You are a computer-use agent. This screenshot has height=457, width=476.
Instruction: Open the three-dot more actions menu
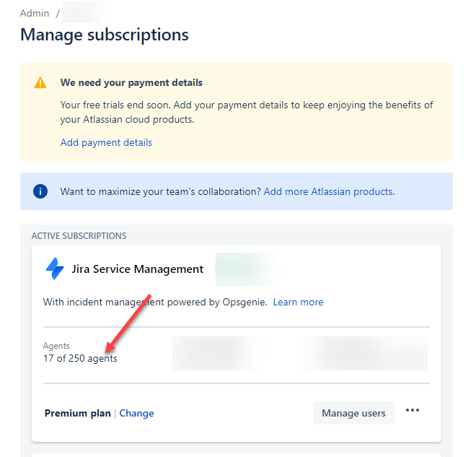[x=413, y=411]
